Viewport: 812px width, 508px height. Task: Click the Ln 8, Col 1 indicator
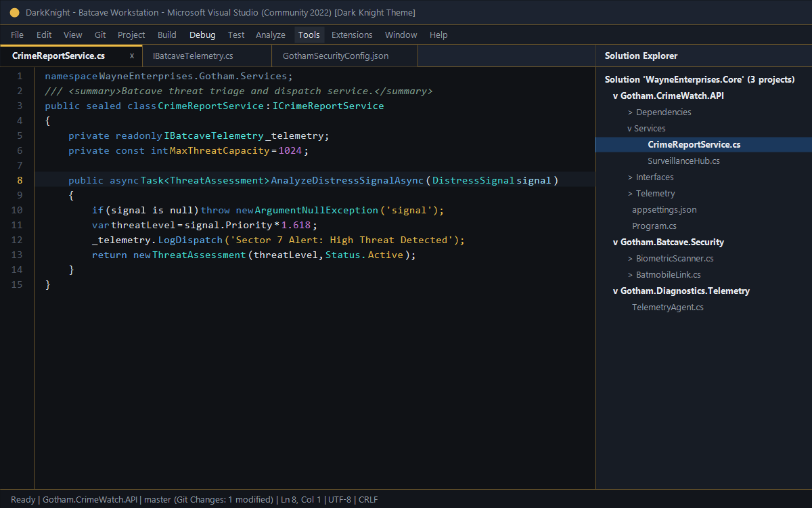(x=301, y=499)
